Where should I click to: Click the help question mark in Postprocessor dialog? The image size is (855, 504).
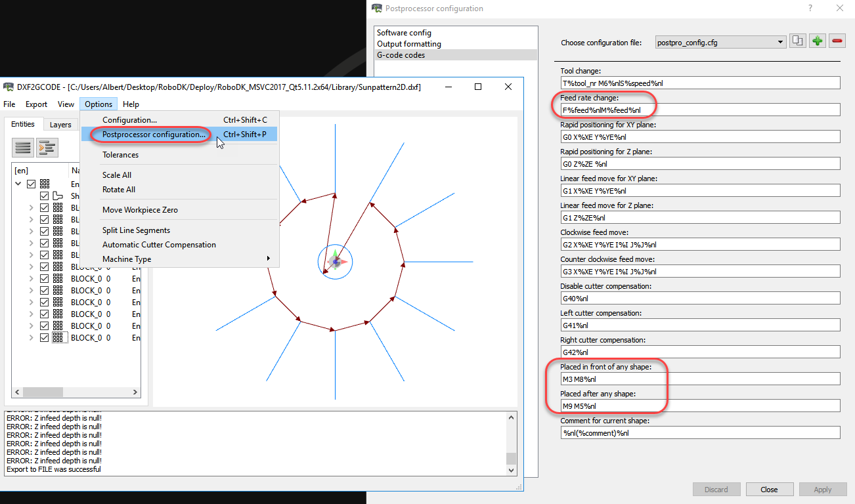[810, 9]
